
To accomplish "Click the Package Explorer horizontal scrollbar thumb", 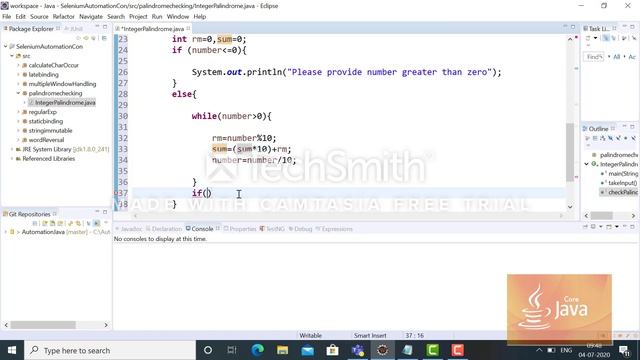I will (x=43, y=325).
